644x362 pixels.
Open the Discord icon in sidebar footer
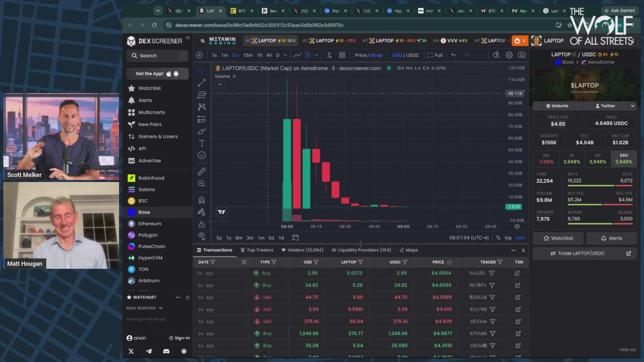(166, 351)
